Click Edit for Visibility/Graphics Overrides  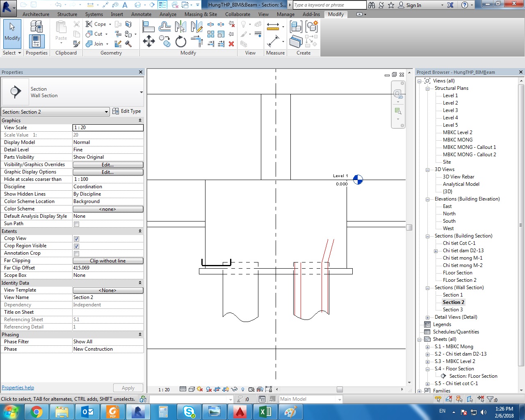coord(108,165)
